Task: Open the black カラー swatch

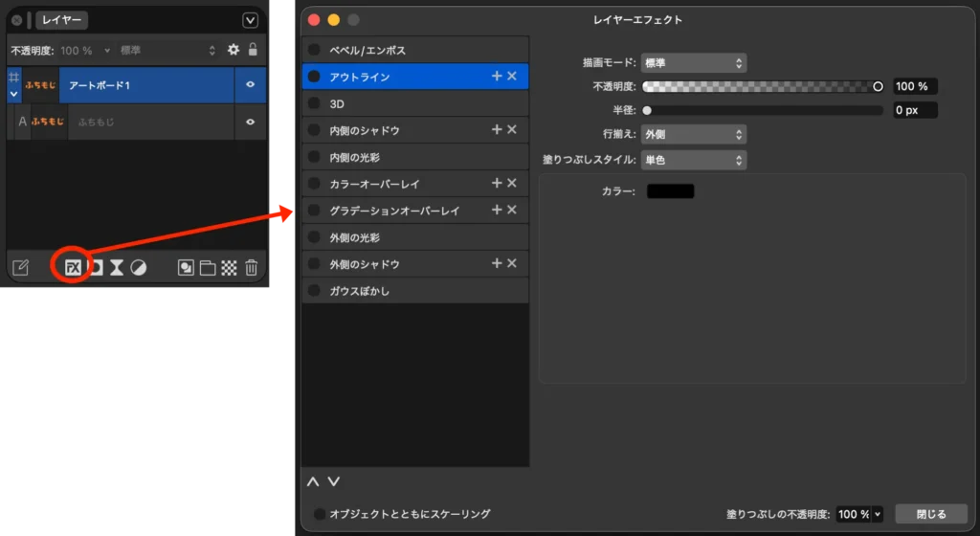Action: (670, 191)
